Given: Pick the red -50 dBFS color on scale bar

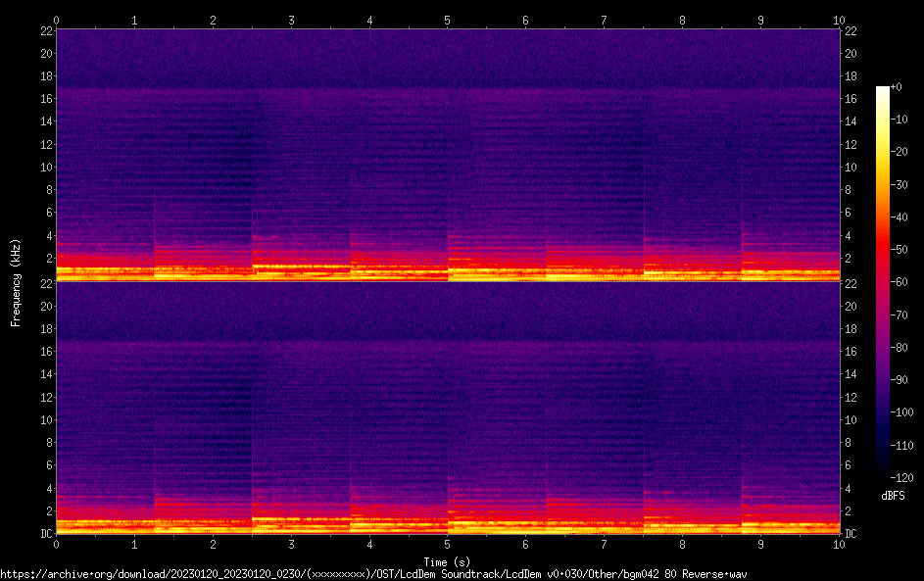Looking at the screenshot, I should pyautogui.click(x=883, y=250).
